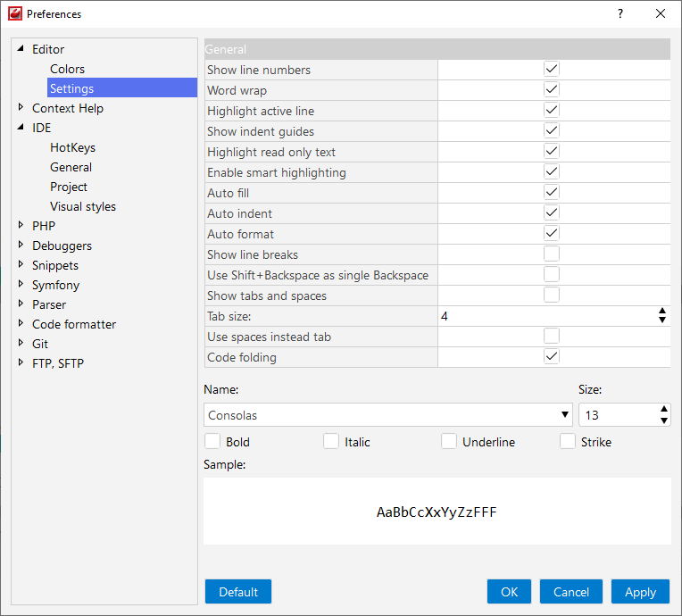Check Use spaces instead tab
The width and height of the screenshot is (682, 616).
coord(552,336)
